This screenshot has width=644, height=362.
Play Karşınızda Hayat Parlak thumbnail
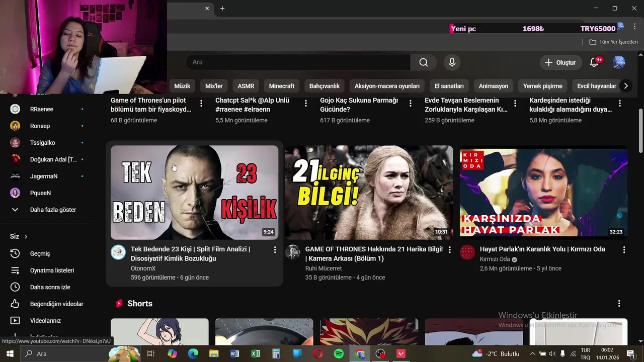(543, 193)
